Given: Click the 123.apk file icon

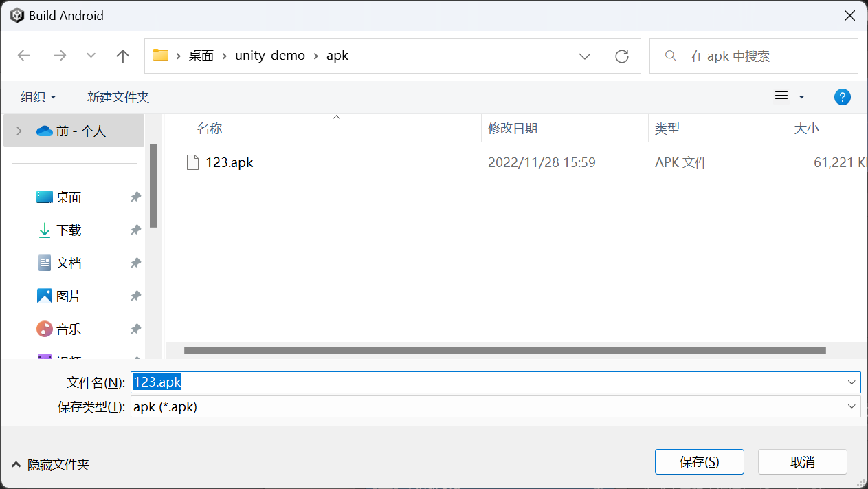Looking at the screenshot, I should click(x=193, y=163).
